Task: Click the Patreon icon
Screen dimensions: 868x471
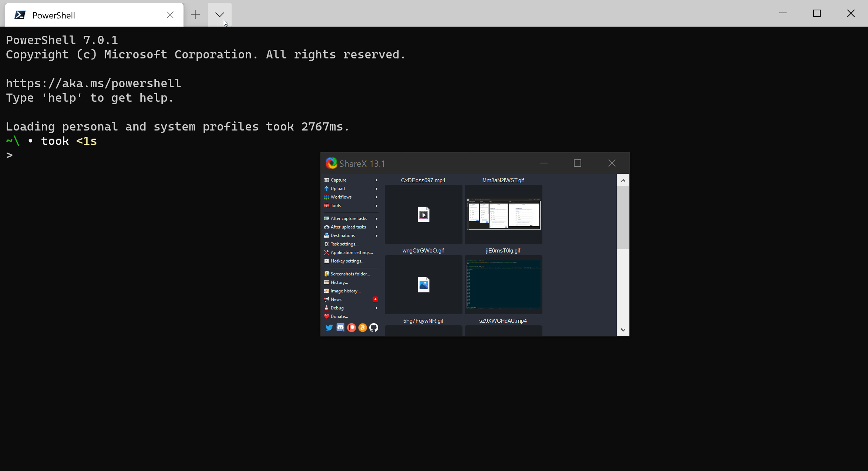Action: [x=351, y=328]
